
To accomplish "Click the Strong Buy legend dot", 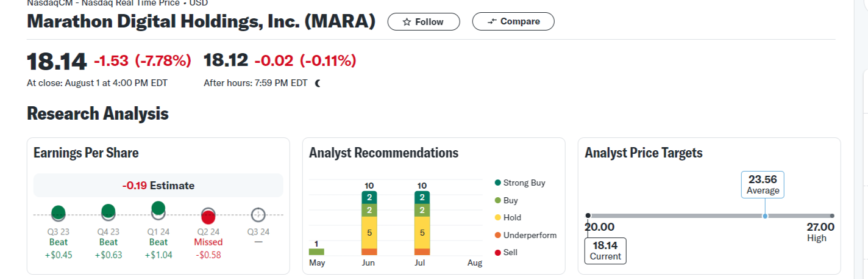I will [498, 183].
